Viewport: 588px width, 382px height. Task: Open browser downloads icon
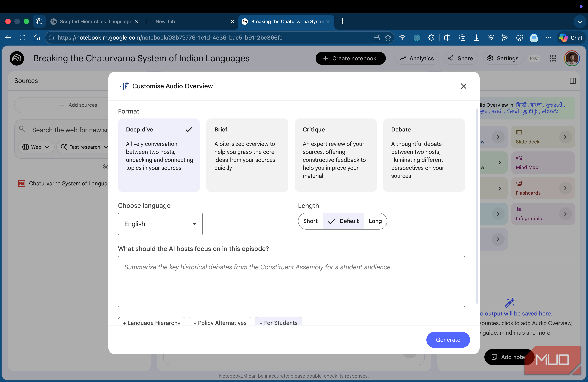coord(476,38)
